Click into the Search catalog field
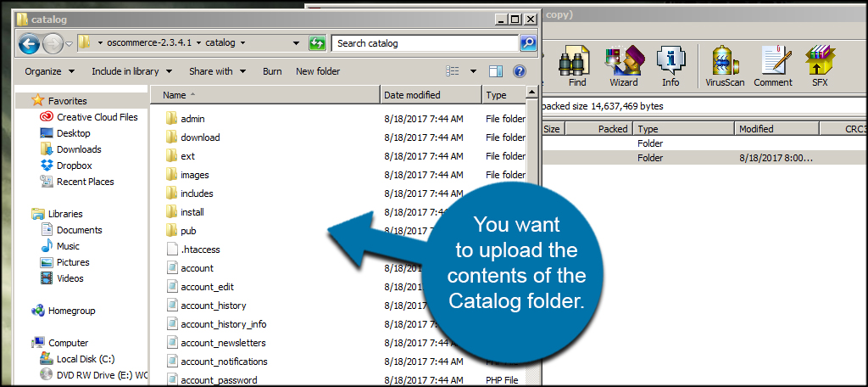The width and height of the screenshot is (868, 387). click(x=426, y=43)
